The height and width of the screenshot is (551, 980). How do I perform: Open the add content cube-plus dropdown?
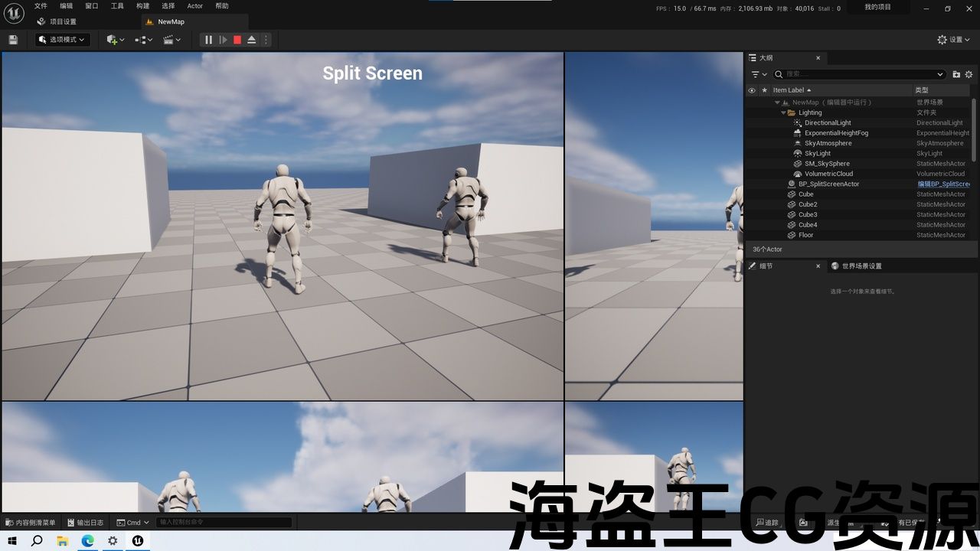(x=116, y=40)
